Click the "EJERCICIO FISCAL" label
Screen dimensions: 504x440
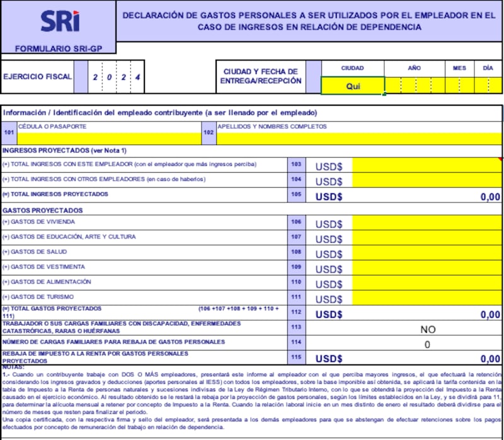pos(37,76)
